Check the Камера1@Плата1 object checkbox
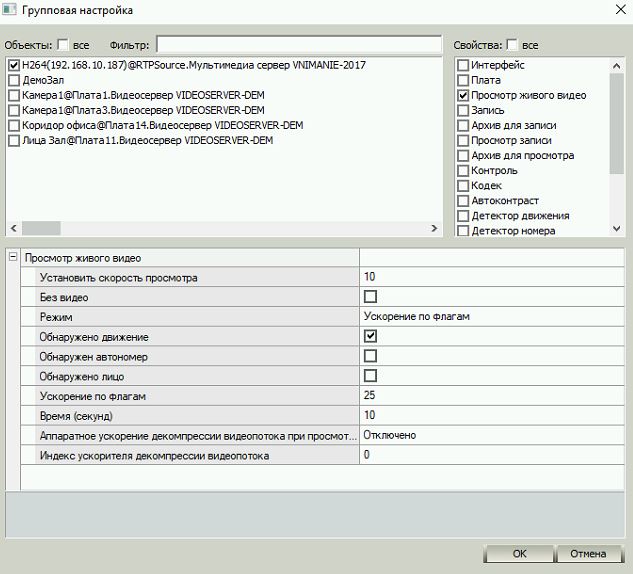 click(14, 95)
